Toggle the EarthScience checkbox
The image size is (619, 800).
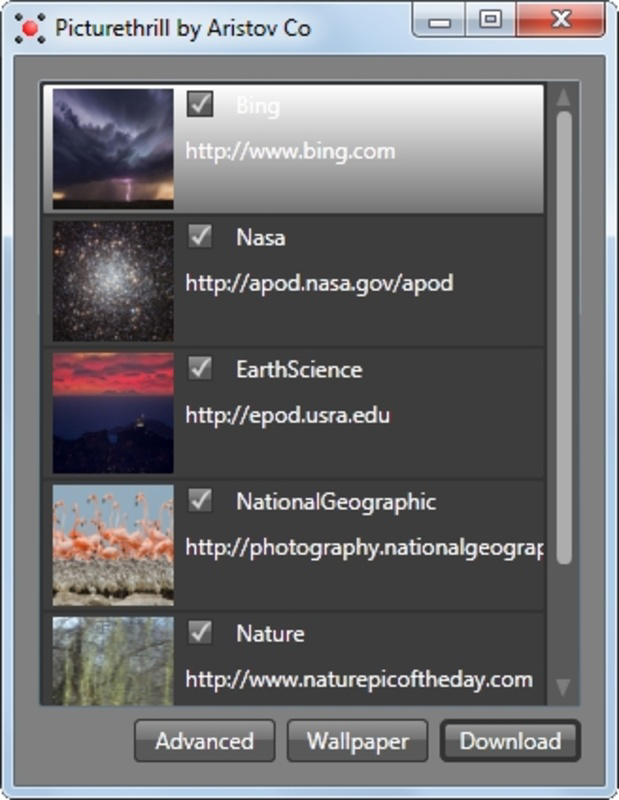200,368
